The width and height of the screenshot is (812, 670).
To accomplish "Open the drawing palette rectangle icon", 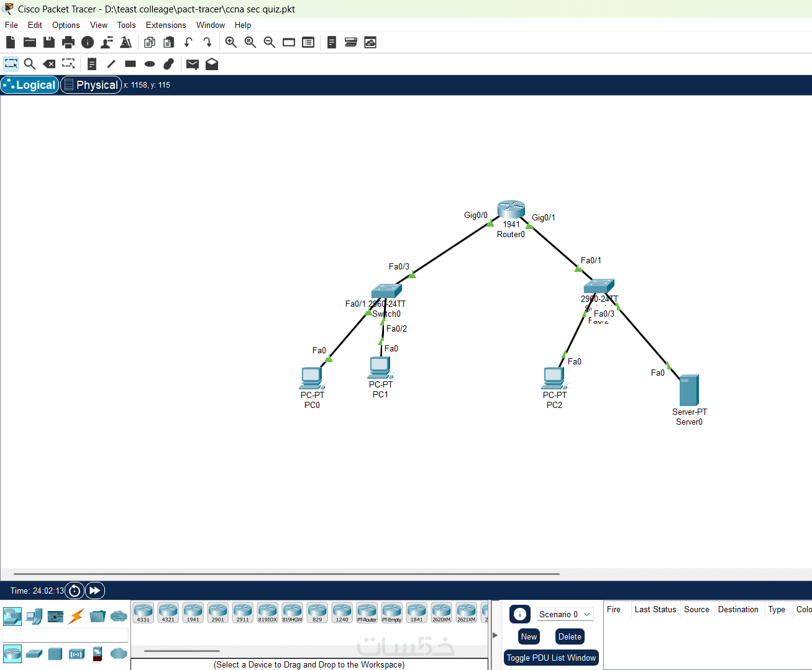I will click(x=289, y=42).
